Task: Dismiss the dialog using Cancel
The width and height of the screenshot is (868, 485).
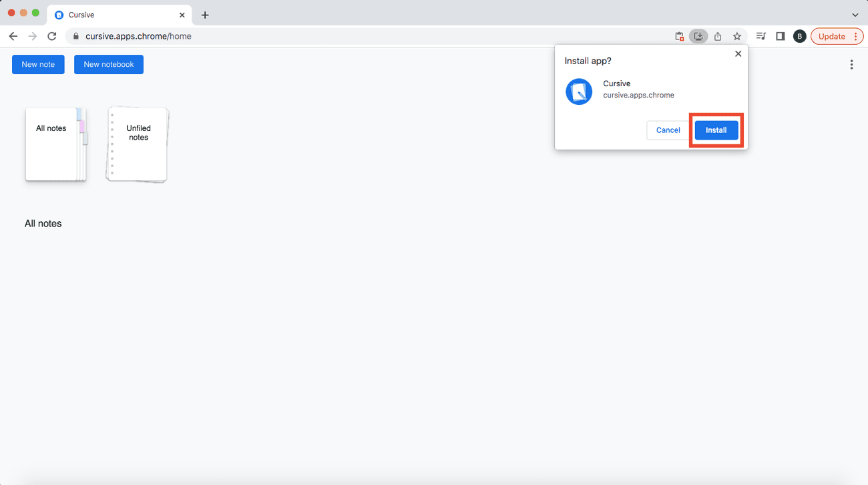Action: click(x=667, y=130)
